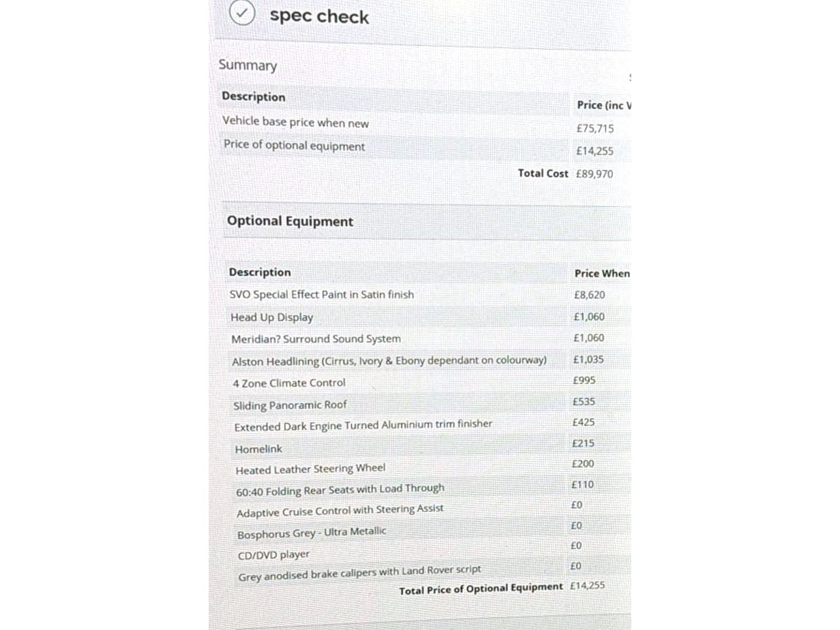This screenshot has width=840, height=630.
Task: Click the Total Cost £89,970 value
Action: click(x=594, y=174)
